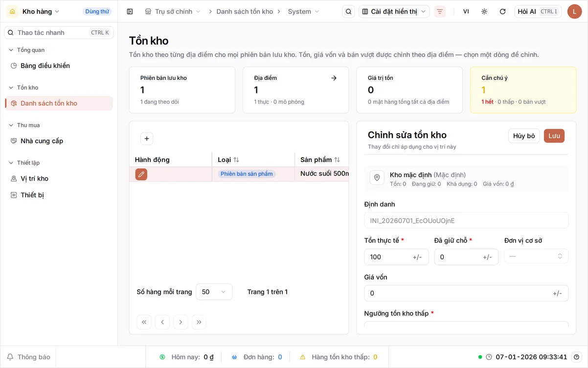Open the help icon in status bar
588x368 pixels.
[577, 357]
